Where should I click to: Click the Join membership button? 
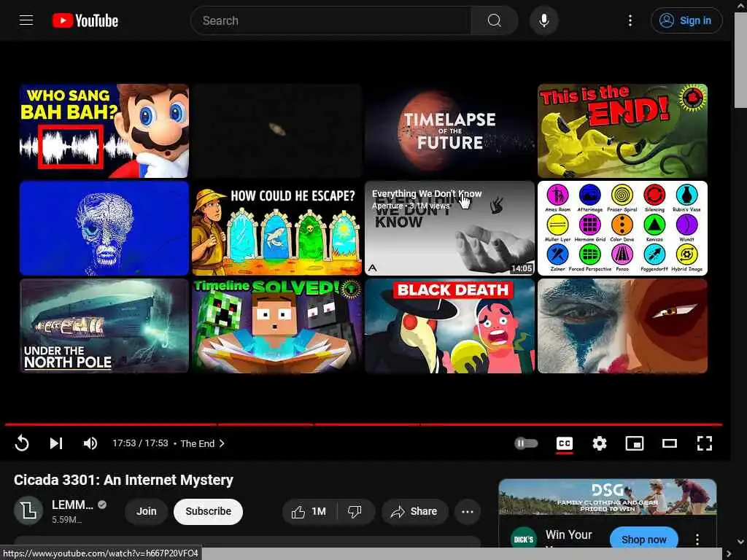point(146,511)
